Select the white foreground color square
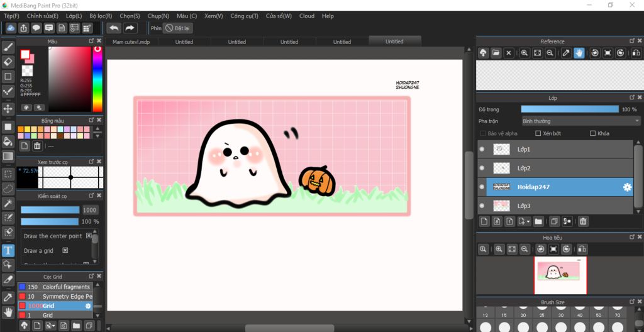This screenshot has width=644, height=332. point(25,54)
